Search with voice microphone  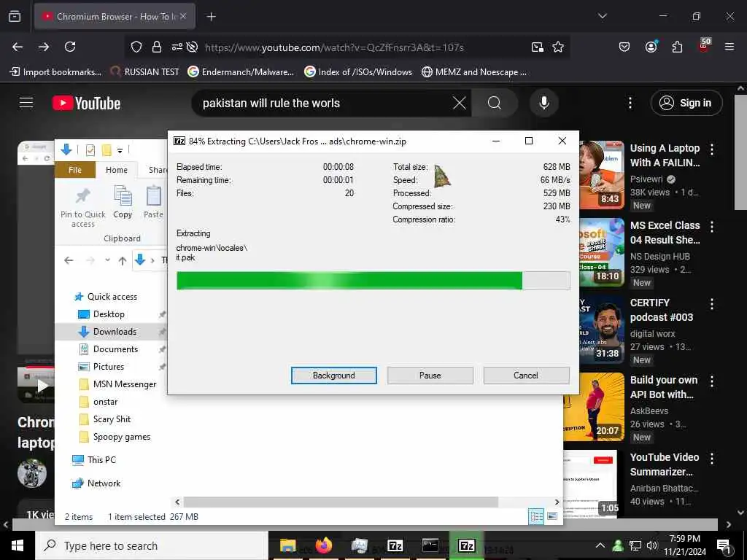point(543,103)
